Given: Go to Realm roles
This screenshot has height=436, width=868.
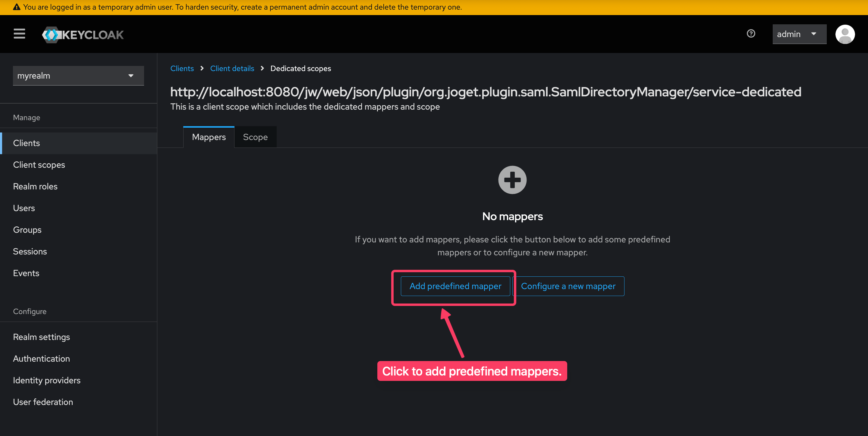Looking at the screenshot, I should click(x=78, y=186).
